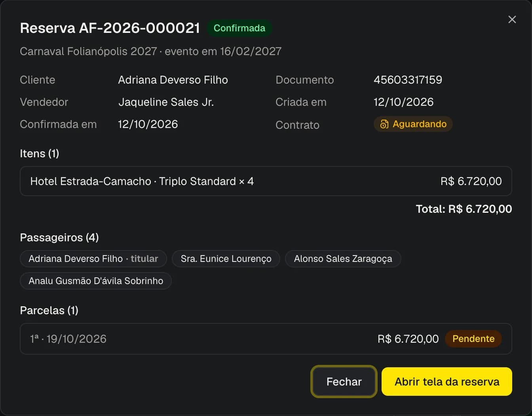The image size is (532, 416).
Task: Select the Passageiros (4) section heading
Action: [x=59, y=237]
